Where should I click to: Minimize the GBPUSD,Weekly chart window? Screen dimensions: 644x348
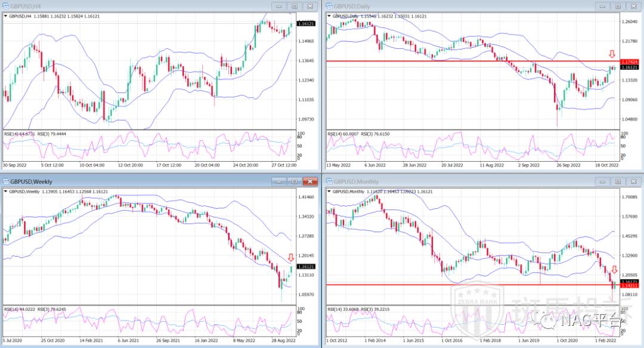279,181
